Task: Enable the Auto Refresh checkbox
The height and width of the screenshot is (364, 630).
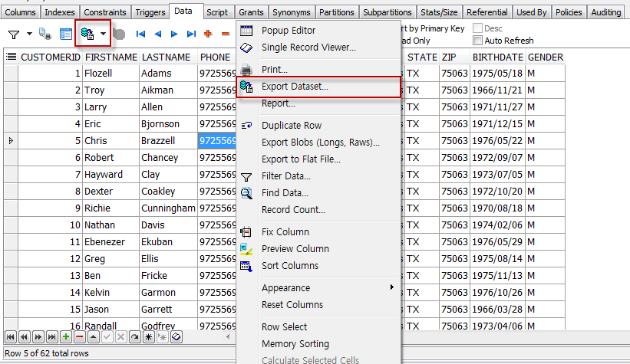Action: pyautogui.click(x=478, y=41)
